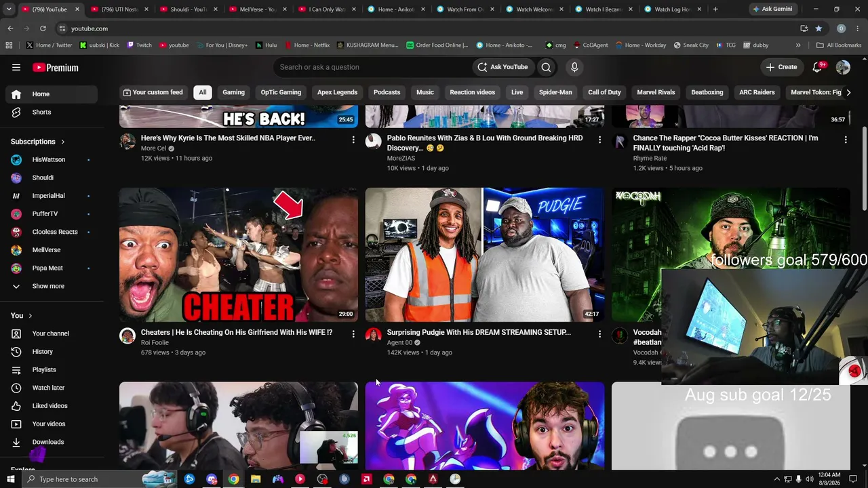Image resolution: width=868 pixels, height=488 pixels.
Task: Open the Twitch bookmark
Action: pos(140,45)
